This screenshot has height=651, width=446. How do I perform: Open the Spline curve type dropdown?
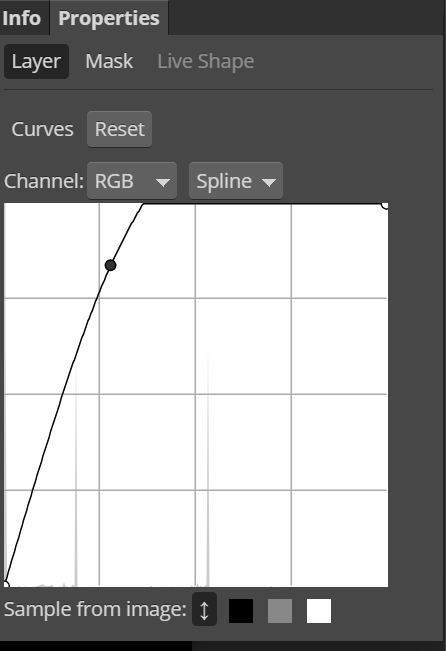(236, 181)
